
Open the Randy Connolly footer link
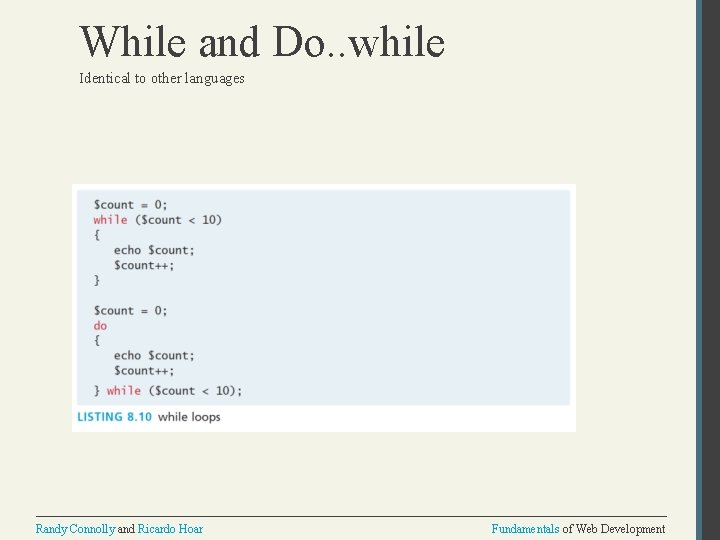pos(75,529)
